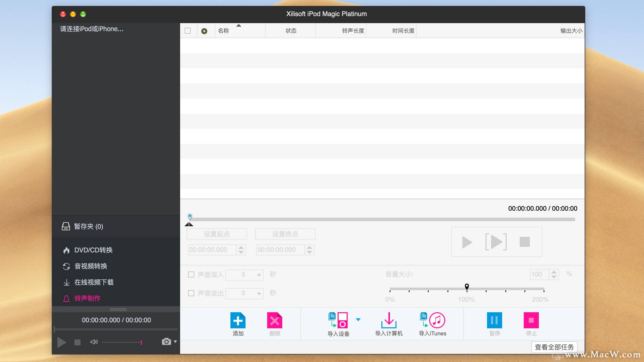Image resolution: width=644 pixels, height=362 pixels.
Task: Click the volume size slider handle
Action: coord(467,286)
